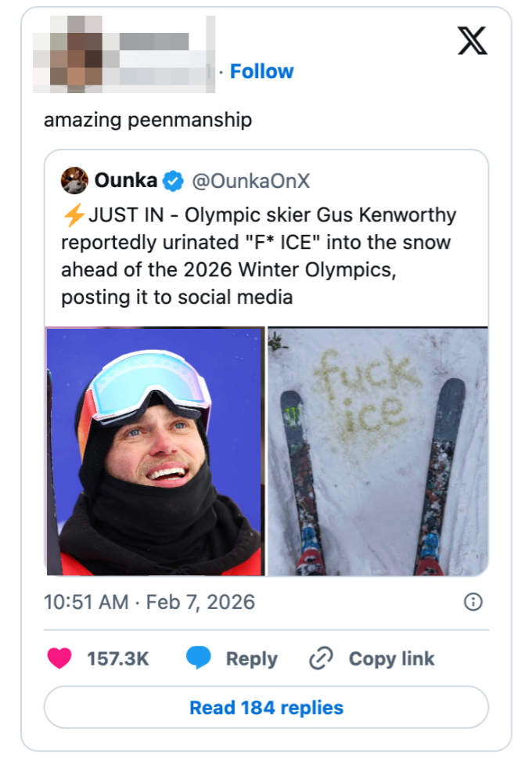Image resolution: width=532 pixels, height=761 pixels.
Task: Open the skier photo with goggles
Action: [x=155, y=451]
